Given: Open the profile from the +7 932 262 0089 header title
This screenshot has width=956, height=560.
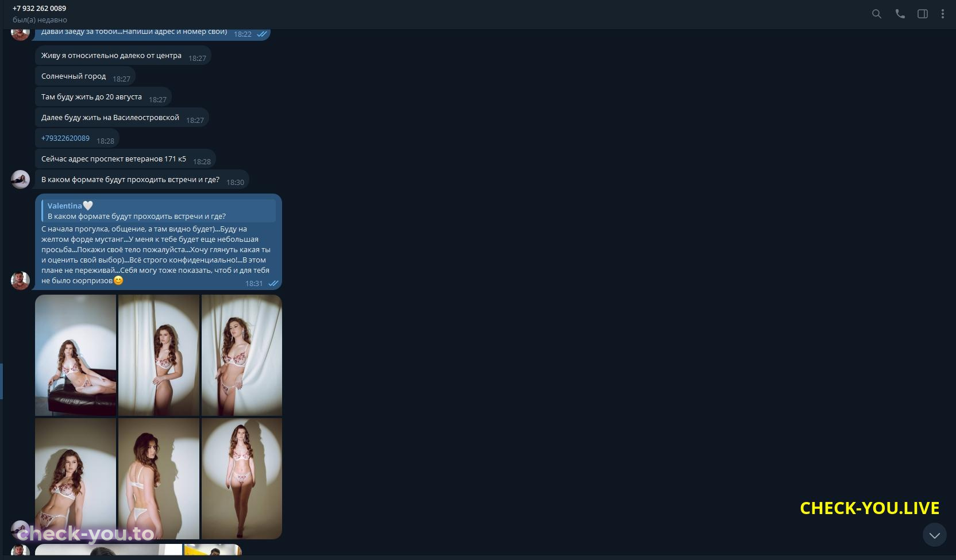Looking at the screenshot, I should 39,8.
